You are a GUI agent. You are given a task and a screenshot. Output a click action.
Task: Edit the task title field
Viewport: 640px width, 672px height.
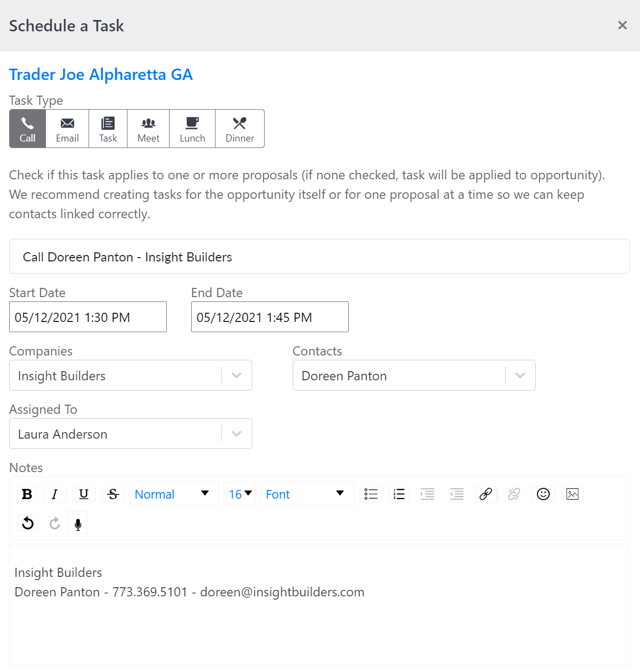(319, 257)
